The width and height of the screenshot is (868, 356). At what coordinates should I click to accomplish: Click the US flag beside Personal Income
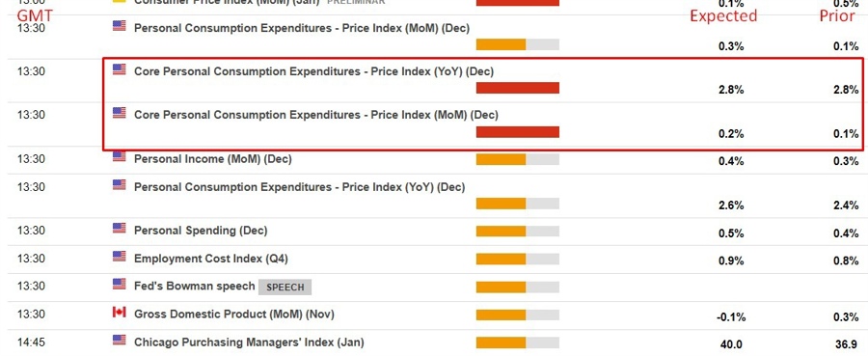pos(119,156)
